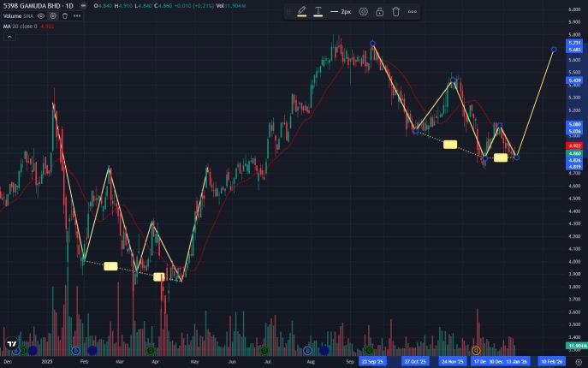Click the round status icon beside 1D
The height and width of the screenshot is (368, 588).
tap(83, 6)
